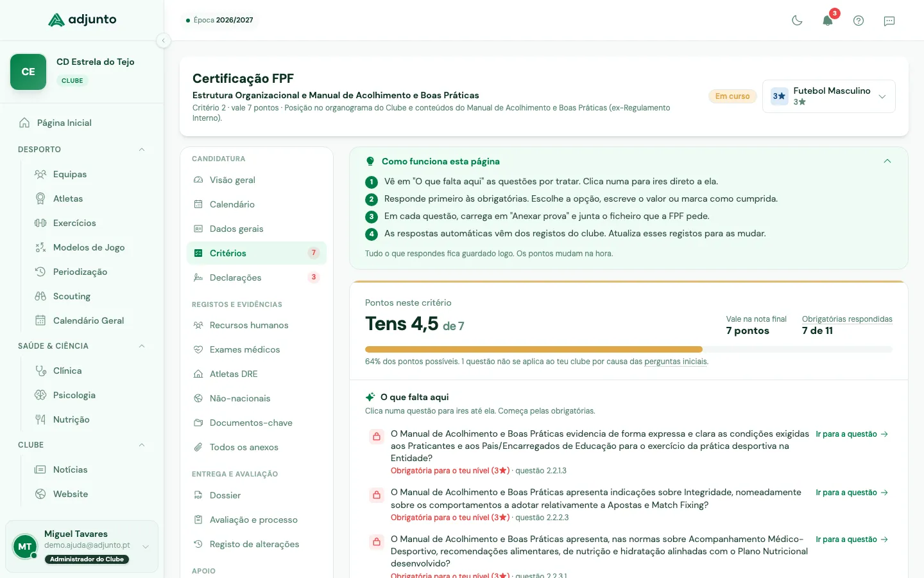Screen dimensions: 924x578
Task: Collapse the Como funciona esta página panel
Action: [x=887, y=161]
